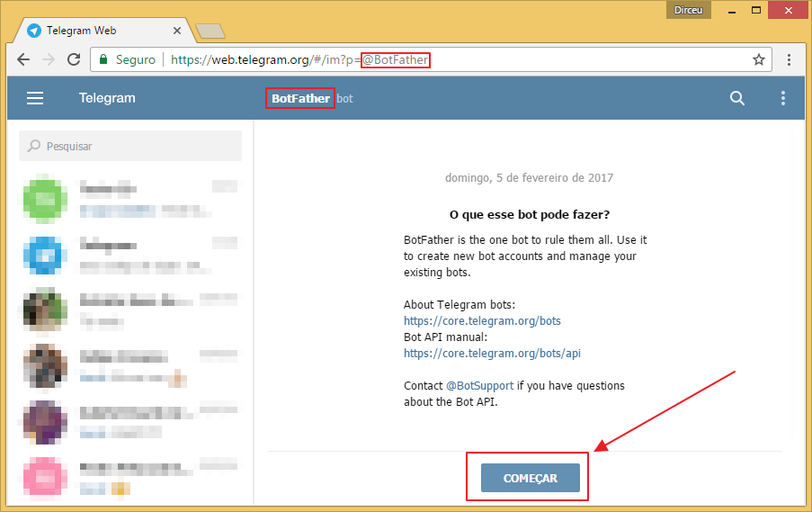Image resolution: width=812 pixels, height=512 pixels.
Task: Click the search magnifier icon in header
Action: tap(736, 98)
